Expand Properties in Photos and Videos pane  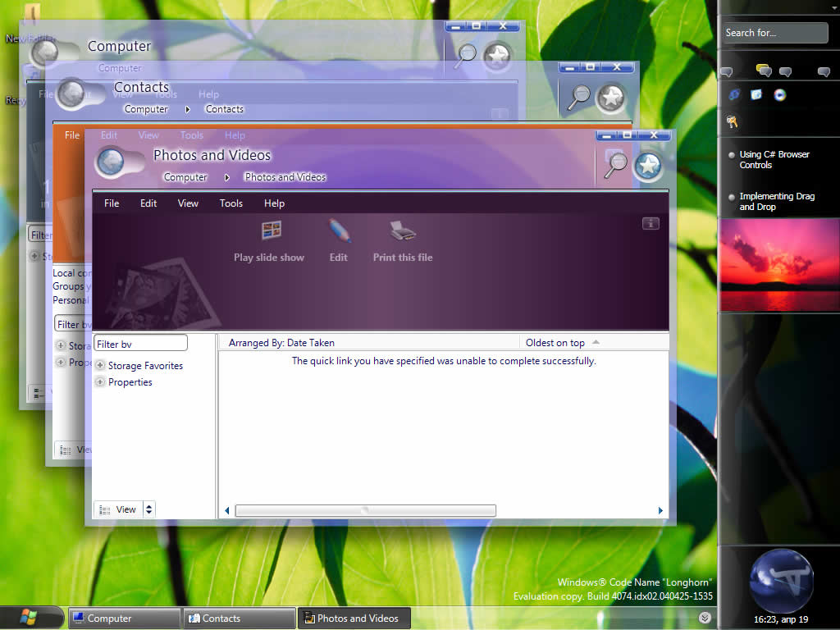click(x=100, y=382)
